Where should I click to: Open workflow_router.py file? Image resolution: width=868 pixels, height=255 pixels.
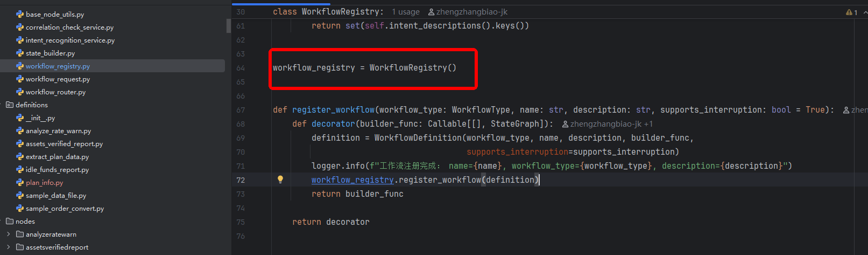click(55, 92)
